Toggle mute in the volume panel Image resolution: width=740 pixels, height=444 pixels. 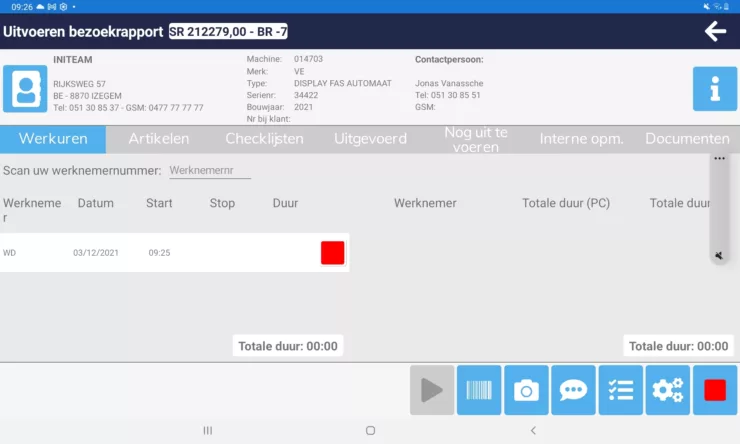tap(719, 255)
